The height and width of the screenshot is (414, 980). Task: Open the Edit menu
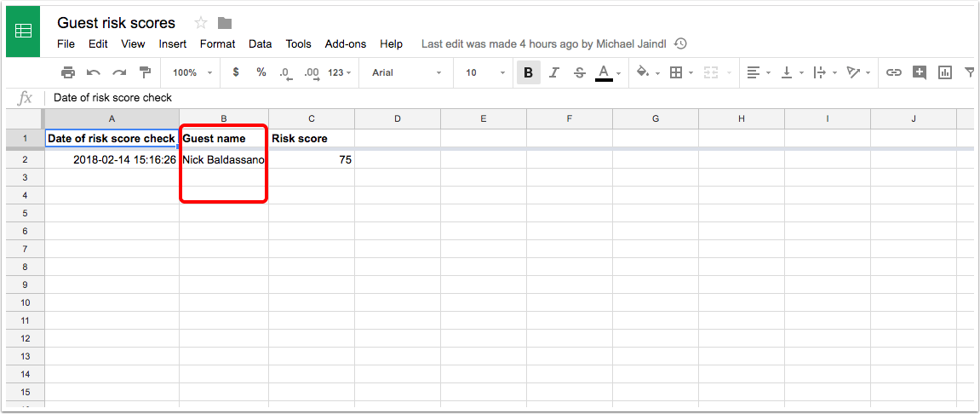point(98,43)
